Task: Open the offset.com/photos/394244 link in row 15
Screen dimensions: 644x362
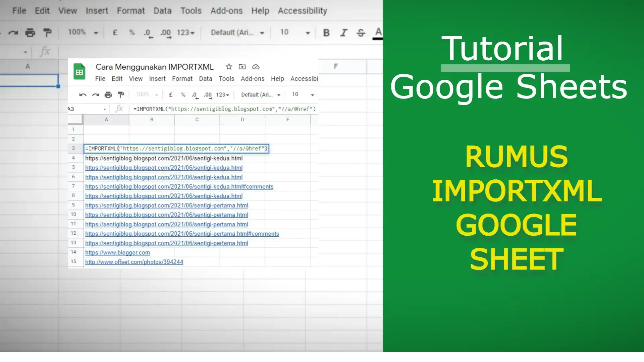Action: point(134,262)
